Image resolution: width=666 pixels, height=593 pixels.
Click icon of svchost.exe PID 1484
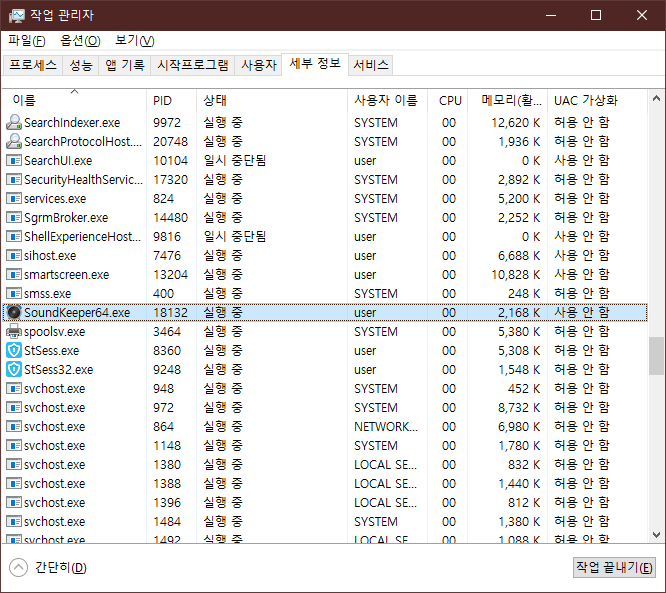[14, 522]
